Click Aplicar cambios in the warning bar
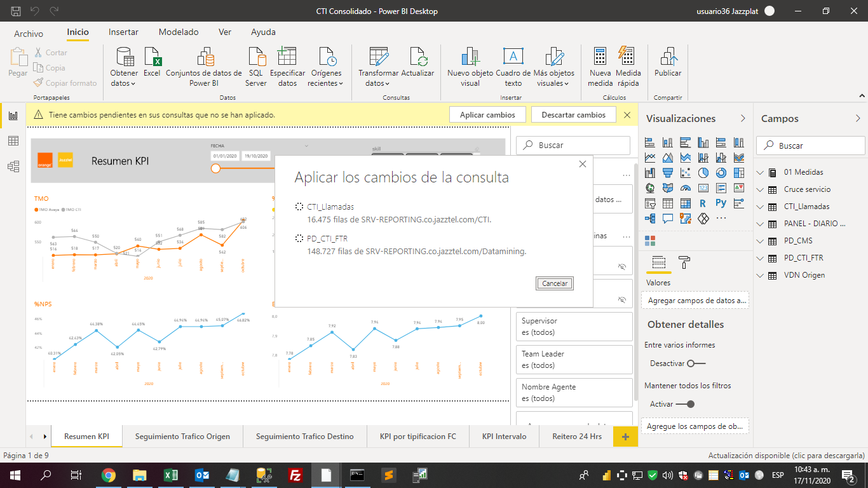Viewport: 868px width, 488px height. pyautogui.click(x=487, y=115)
